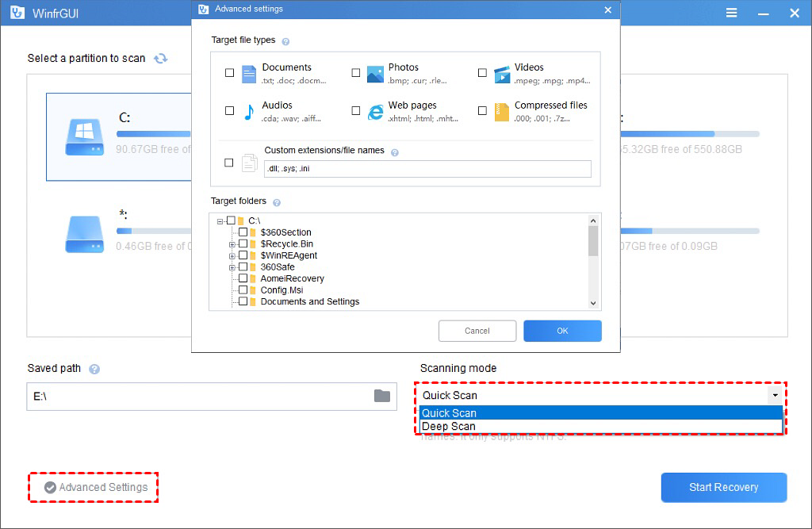Expand the $WinREAgent tree node
The image size is (812, 529).
[232, 256]
